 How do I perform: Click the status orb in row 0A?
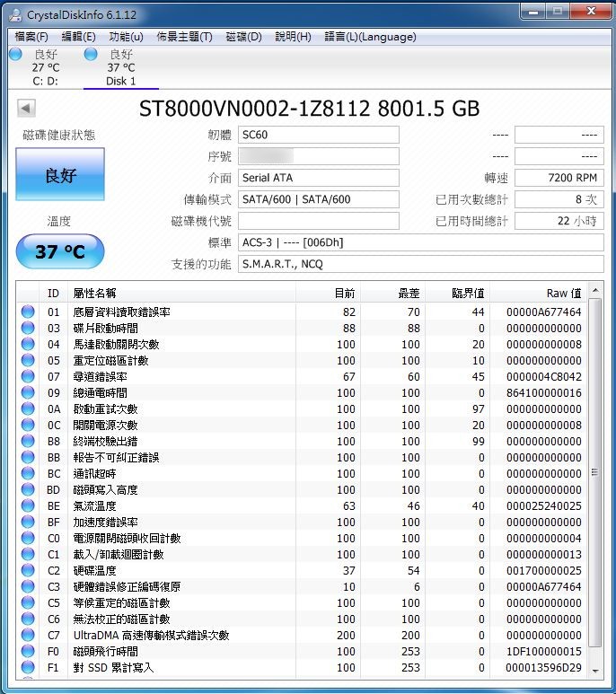click(28, 408)
